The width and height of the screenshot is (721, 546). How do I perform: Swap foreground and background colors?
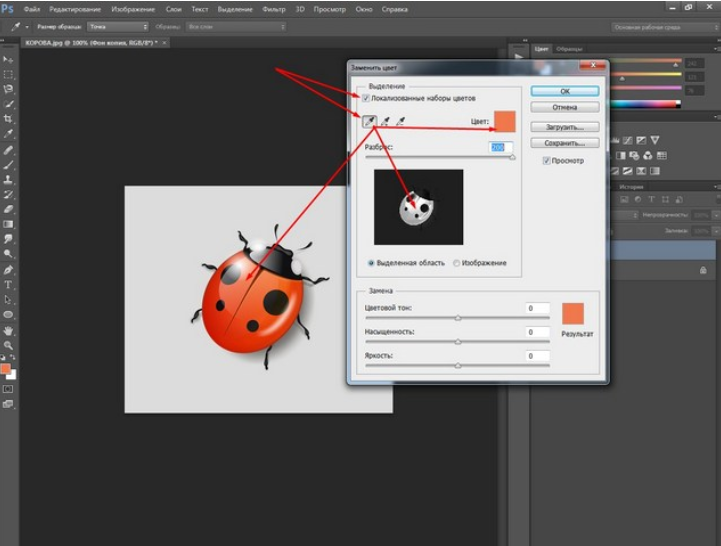pyautogui.click(x=12, y=357)
